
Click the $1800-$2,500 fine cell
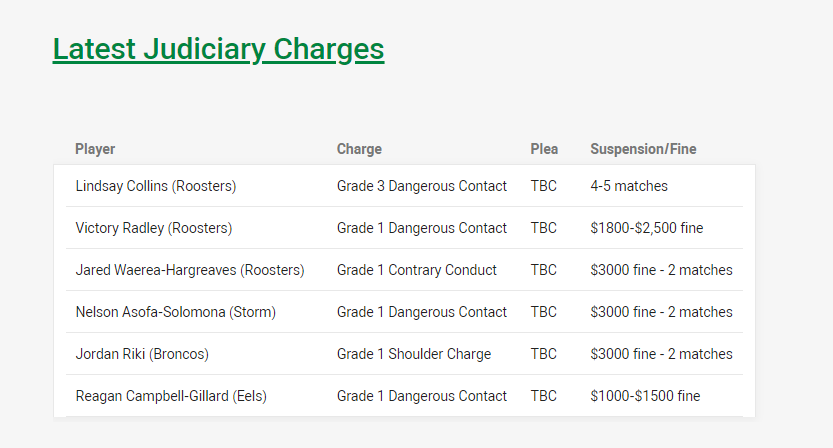(x=647, y=228)
